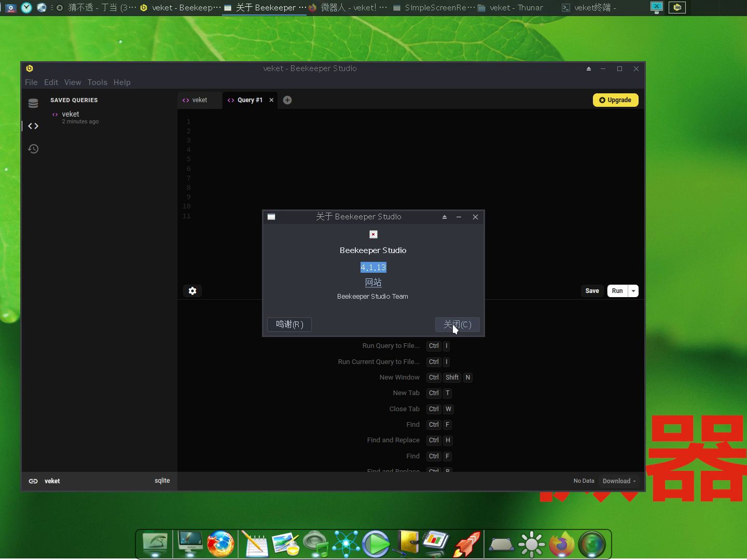The width and height of the screenshot is (747, 560).
Task: Click the About dialog window menu icon
Action: [x=271, y=217]
